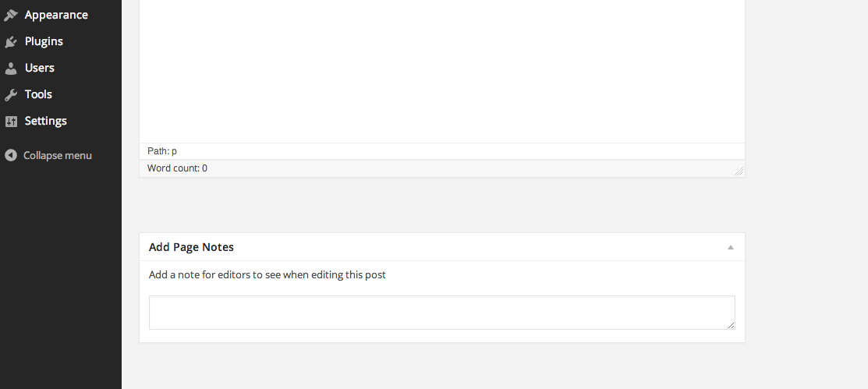This screenshot has height=389, width=868.
Task: Click the Word count status bar
Action: click(x=441, y=168)
